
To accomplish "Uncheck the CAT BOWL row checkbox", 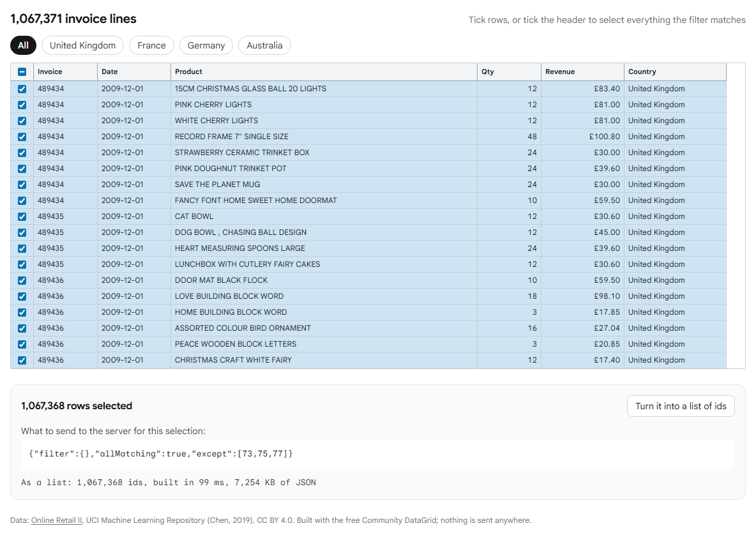I will (22, 216).
